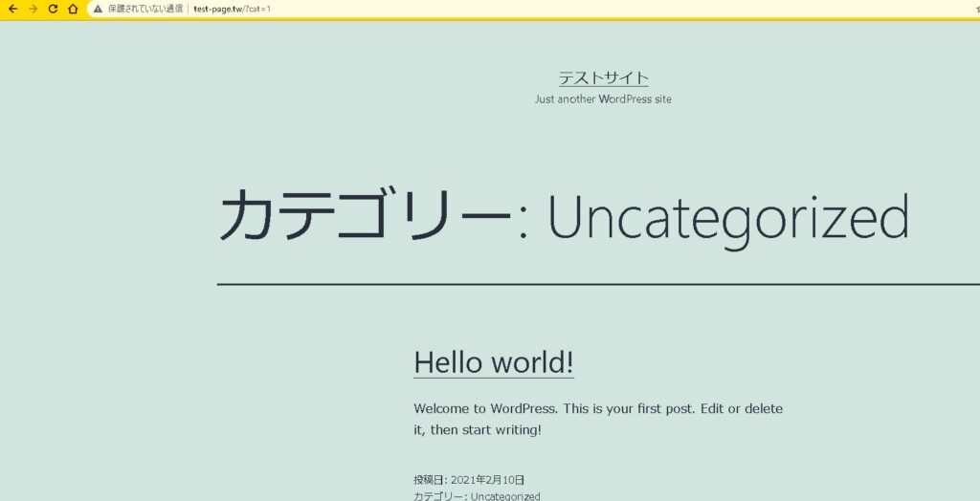The width and height of the screenshot is (980, 501).
Task: Click the ?cat=1 part of the URL
Action: point(258,9)
